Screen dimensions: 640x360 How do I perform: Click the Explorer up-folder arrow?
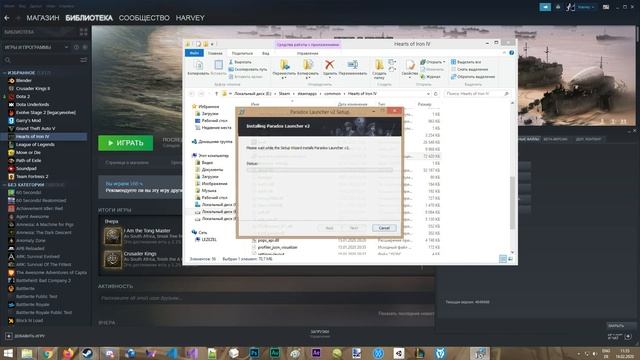pos(216,94)
